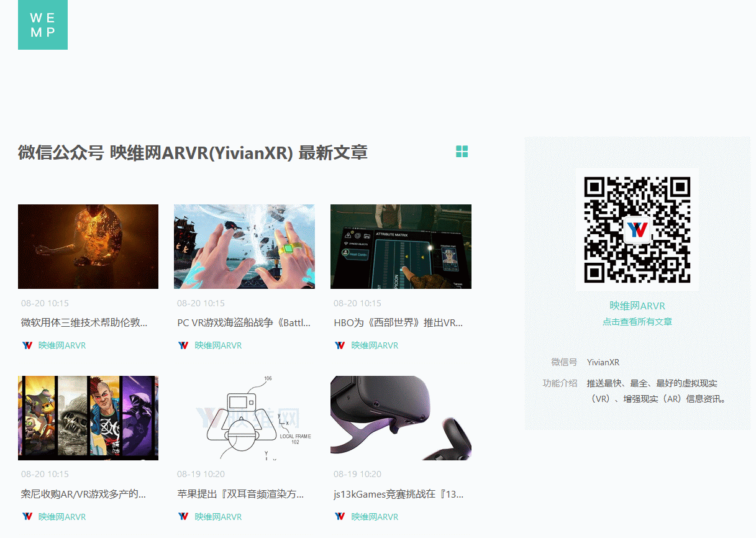Click the 映维网ARVR author name under the HBO article
Screen dimensions: 756x538
coord(375,345)
